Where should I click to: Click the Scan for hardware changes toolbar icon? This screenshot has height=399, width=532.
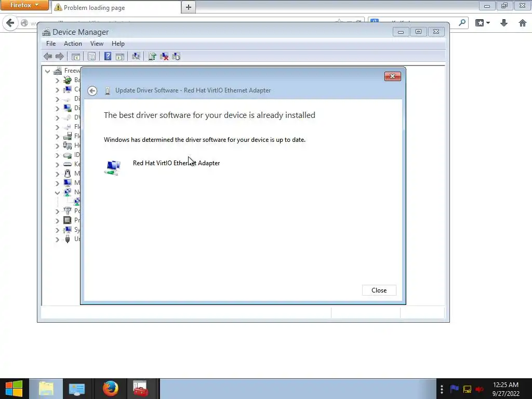click(x=136, y=56)
